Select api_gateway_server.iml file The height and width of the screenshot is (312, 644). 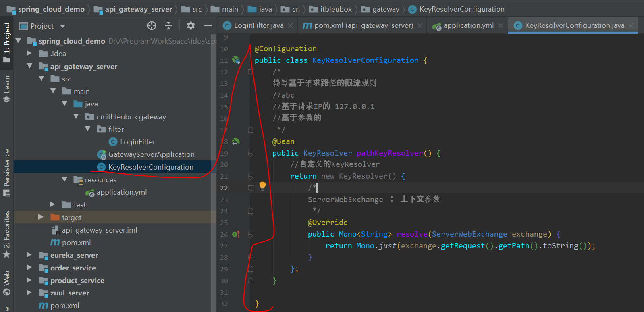(x=94, y=230)
